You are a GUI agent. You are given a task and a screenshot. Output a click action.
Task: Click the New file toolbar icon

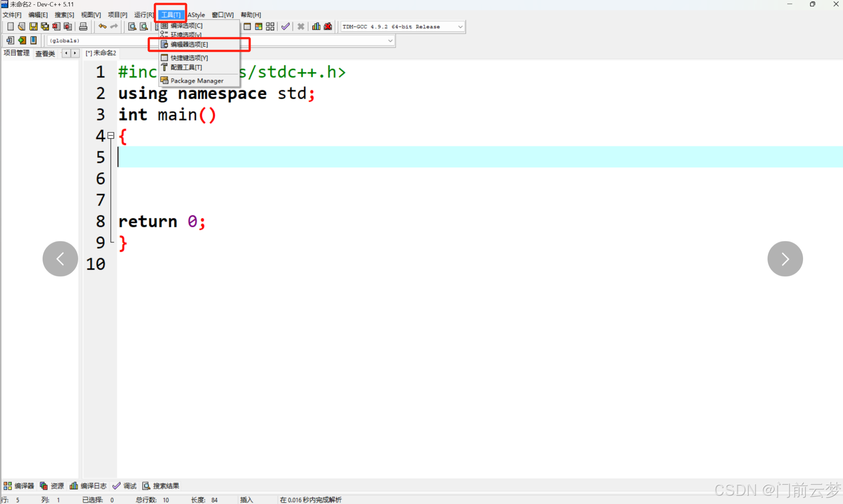(11, 27)
